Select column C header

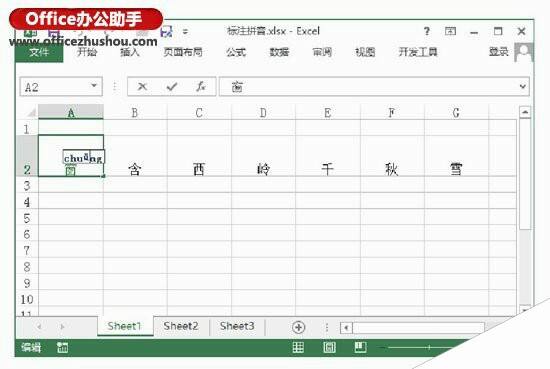(199, 113)
